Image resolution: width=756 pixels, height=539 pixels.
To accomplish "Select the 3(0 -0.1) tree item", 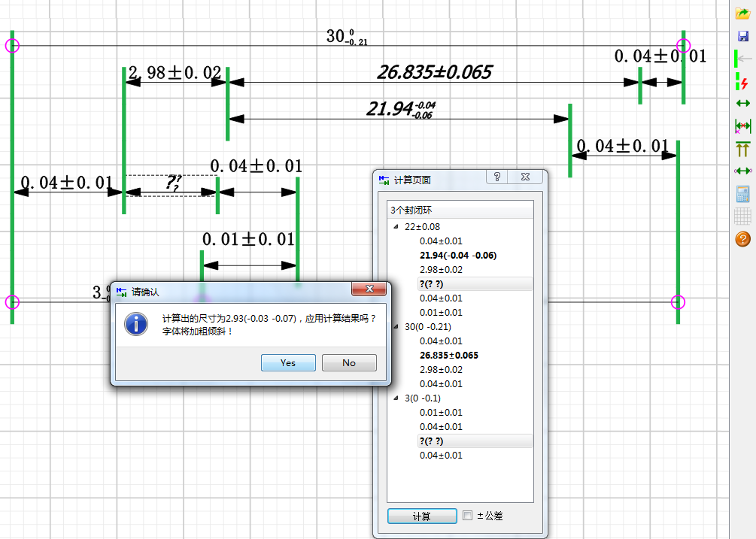I will click(422, 398).
